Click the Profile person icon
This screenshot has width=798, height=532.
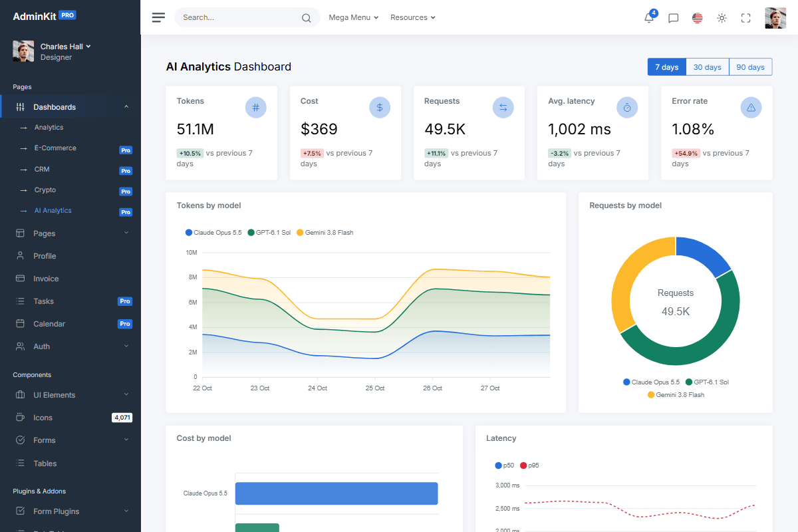pyautogui.click(x=20, y=256)
